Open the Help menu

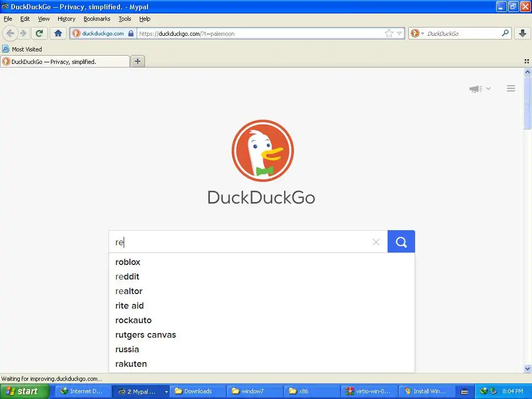coord(144,19)
